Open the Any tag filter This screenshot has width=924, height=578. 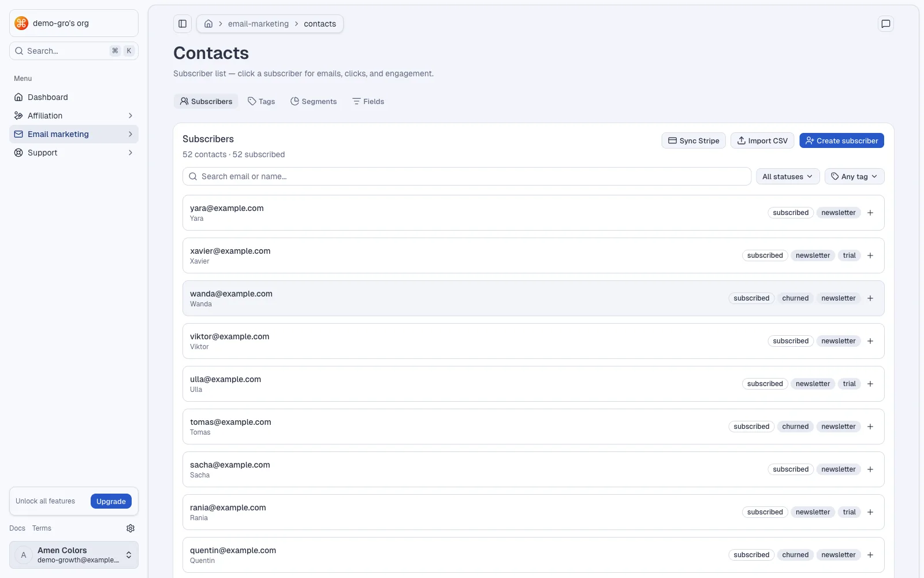point(854,176)
